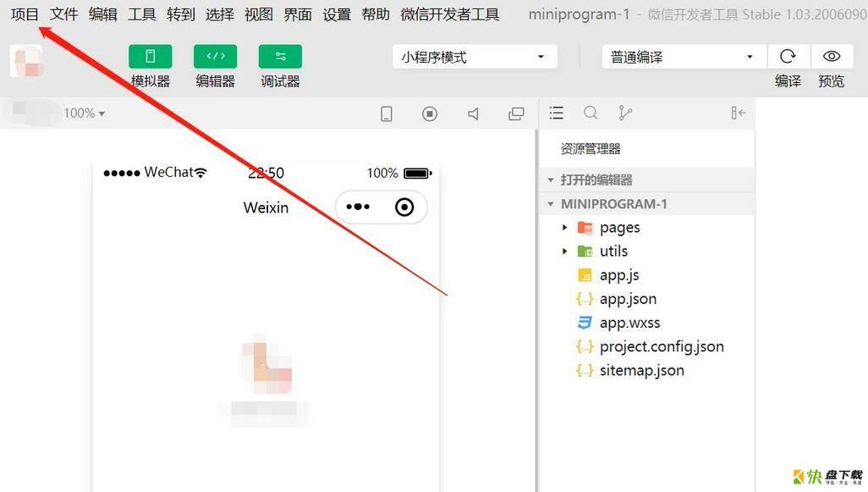Click the mini program three-dots menu capsule

pos(358,207)
